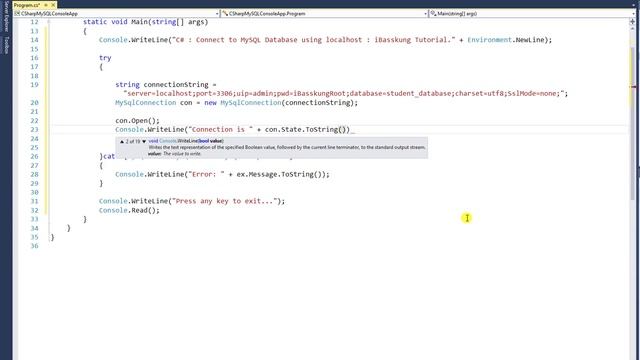Open the CSharpMySQLConsoleApp.Program type dropdown
Viewport: 640px width, 360px height.
pos(324,13)
